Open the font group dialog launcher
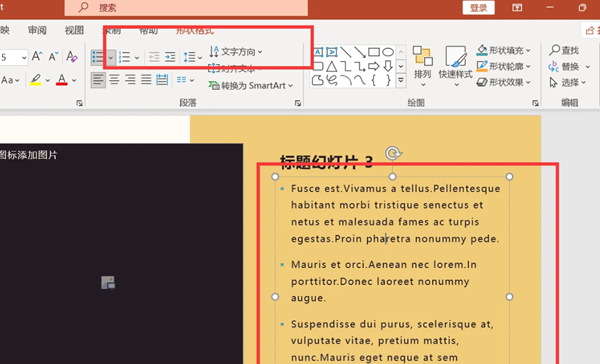 tap(79, 103)
